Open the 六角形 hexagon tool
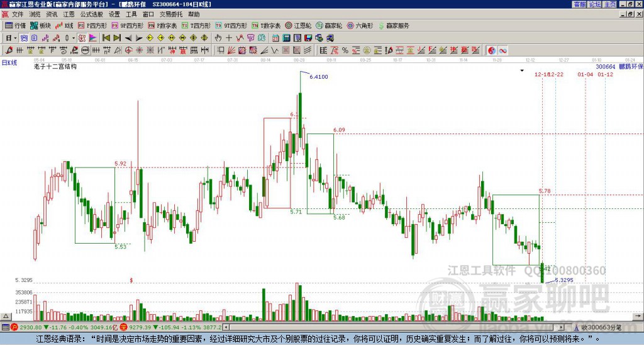644x345 pixels. 360,25
